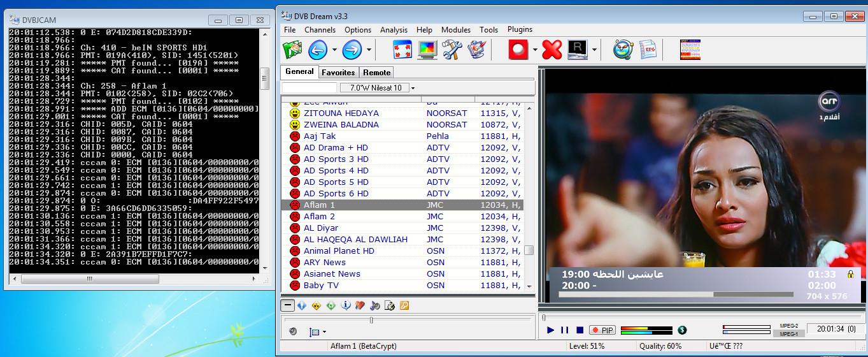Click the red heart favorites icon
Screen dimensions: 868x357
tap(360, 306)
